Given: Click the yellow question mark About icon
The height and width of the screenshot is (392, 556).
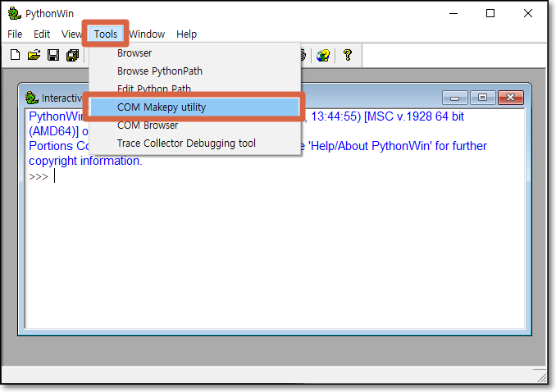Looking at the screenshot, I should [348, 55].
